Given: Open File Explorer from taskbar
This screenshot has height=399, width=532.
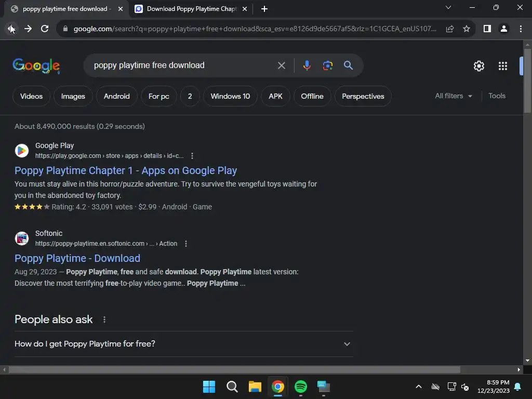Looking at the screenshot, I should pos(255,387).
